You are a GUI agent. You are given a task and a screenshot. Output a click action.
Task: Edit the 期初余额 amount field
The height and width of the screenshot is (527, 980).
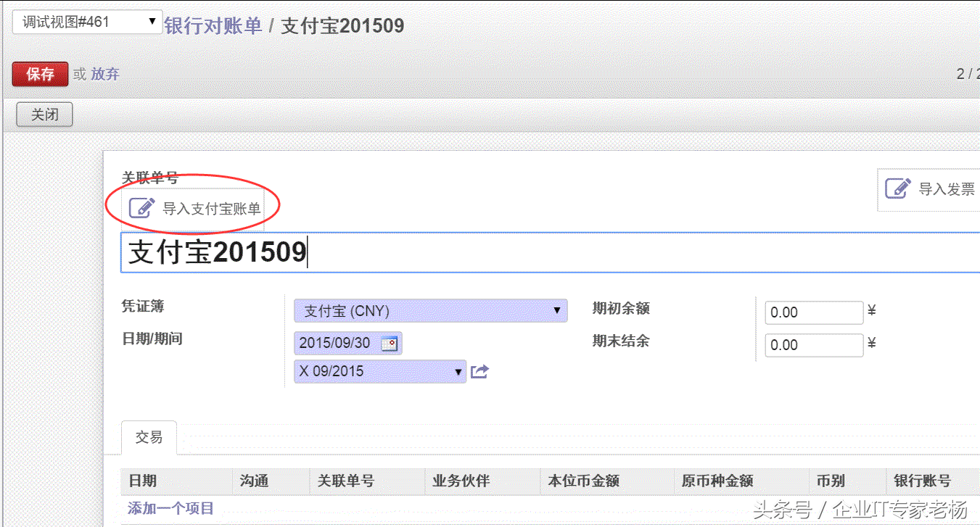point(814,312)
